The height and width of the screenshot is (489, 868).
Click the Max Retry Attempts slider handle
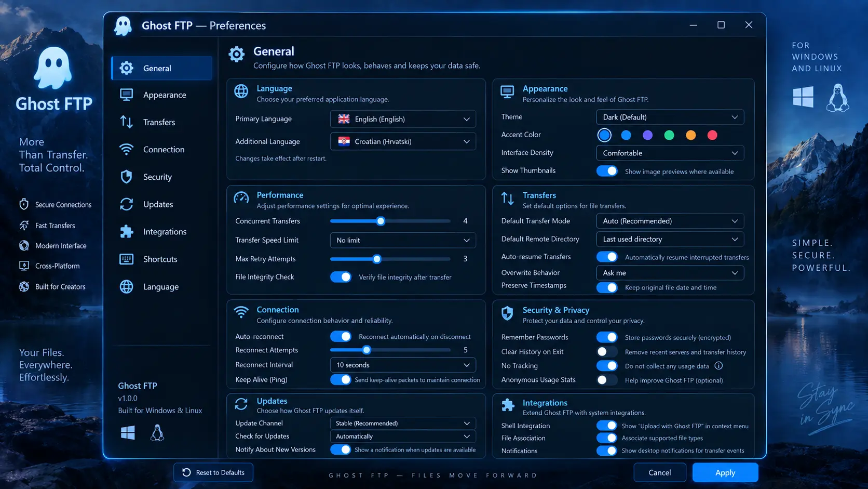coord(377,259)
